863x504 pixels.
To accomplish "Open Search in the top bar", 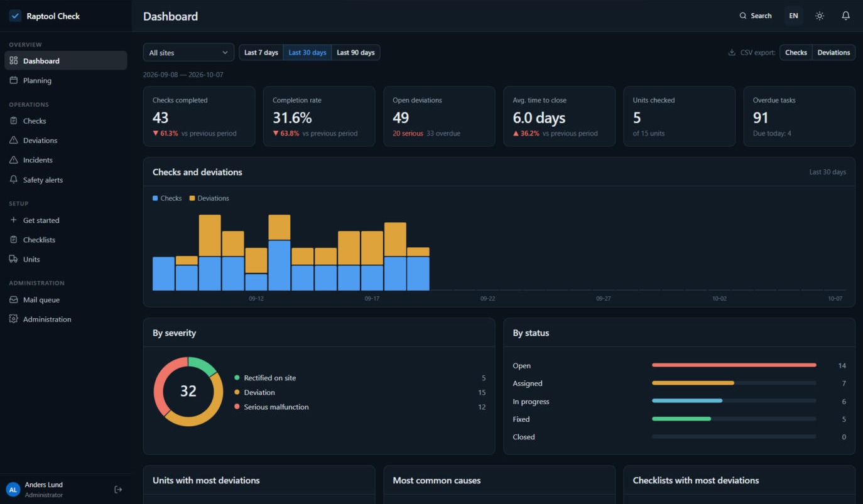I will (756, 16).
